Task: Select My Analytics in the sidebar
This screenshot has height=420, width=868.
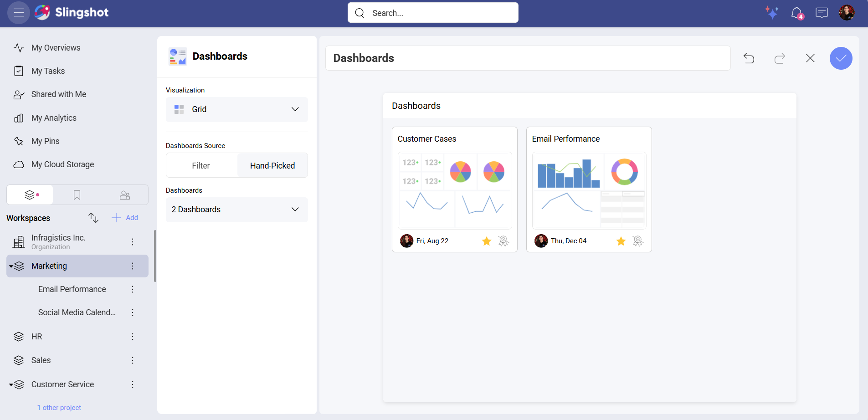Action: tap(53, 118)
